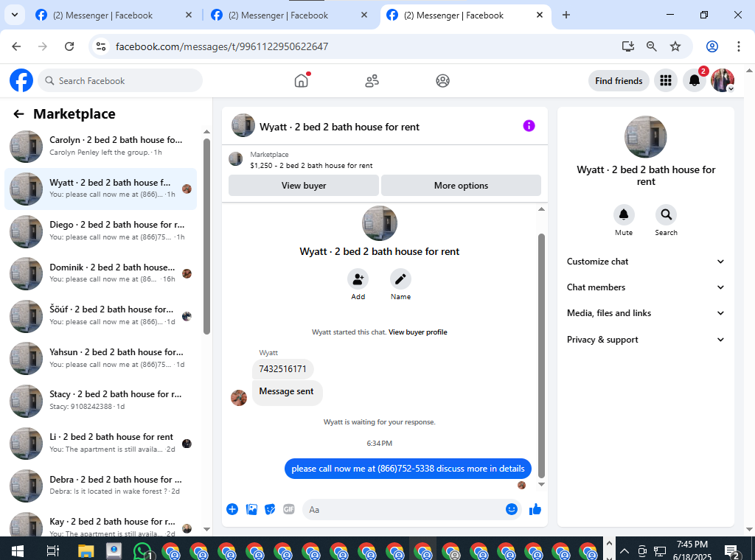The image size is (755, 560).
Task: Open conversation information purple info icon
Action: coord(529,125)
